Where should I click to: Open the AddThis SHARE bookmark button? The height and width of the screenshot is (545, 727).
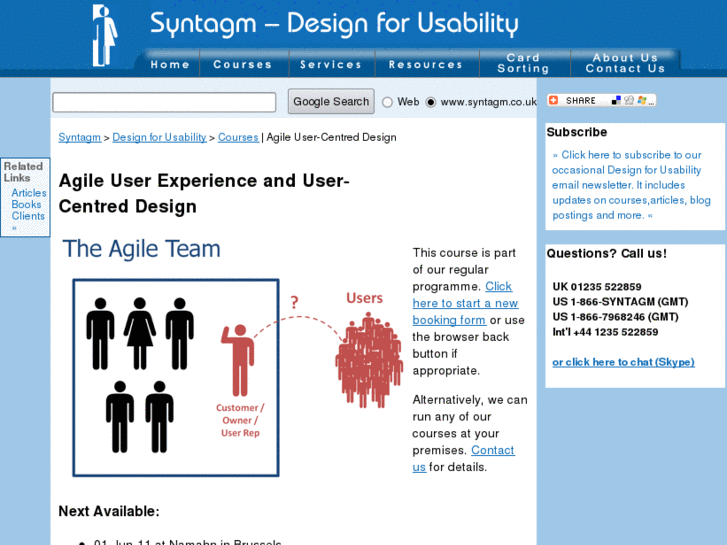(x=601, y=100)
